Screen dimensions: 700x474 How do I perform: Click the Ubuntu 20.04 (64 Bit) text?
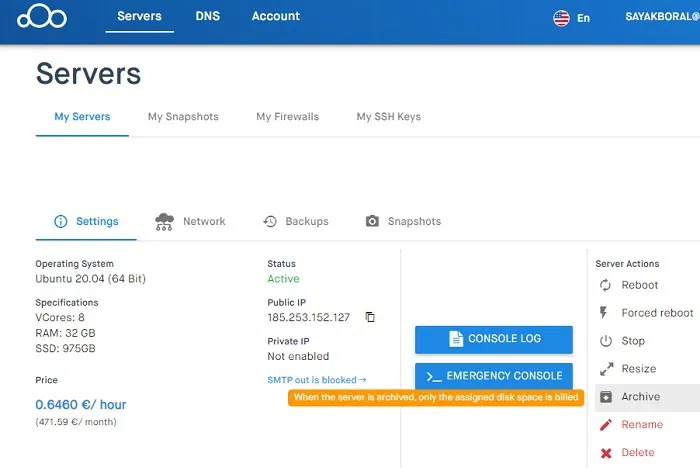coord(91,279)
